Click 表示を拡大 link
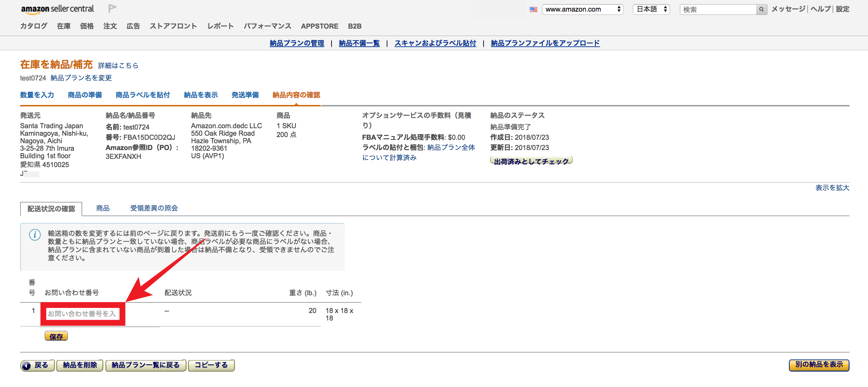This screenshot has width=868, height=387. (x=832, y=188)
